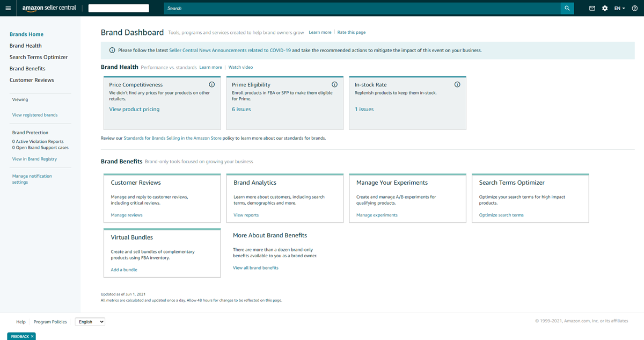Open the hamburger navigation menu
644x340 pixels.
click(8, 8)
